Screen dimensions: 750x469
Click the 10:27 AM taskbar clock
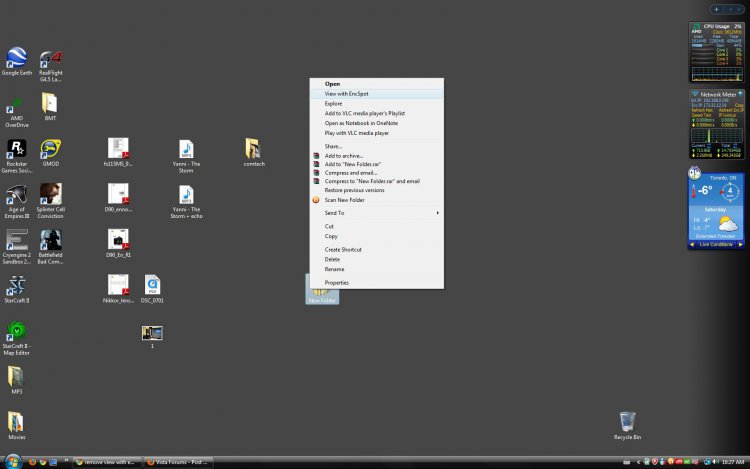pyautogui.click(x=733, y=462)
